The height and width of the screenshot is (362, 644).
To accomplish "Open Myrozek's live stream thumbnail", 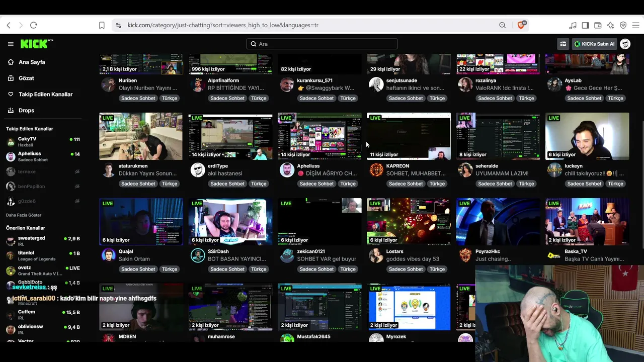I will point(409,307).
